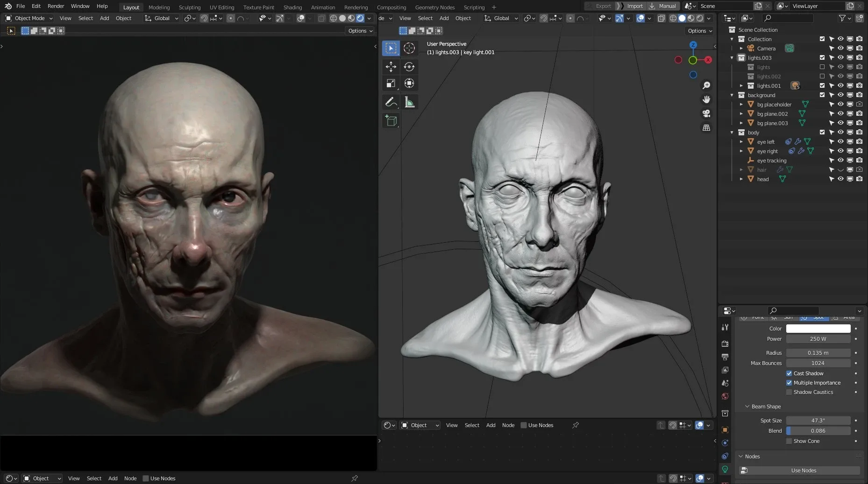Screen dimensions: 868x484
Task: Activate the Cursor tool
Action: 409,48
